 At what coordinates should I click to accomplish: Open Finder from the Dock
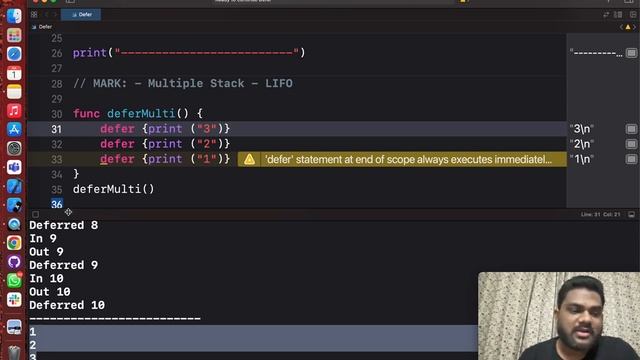click(x=14, y=16)
